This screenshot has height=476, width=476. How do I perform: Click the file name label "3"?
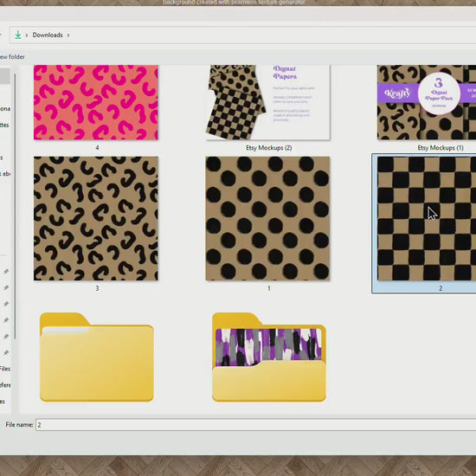tap(97, 288)
